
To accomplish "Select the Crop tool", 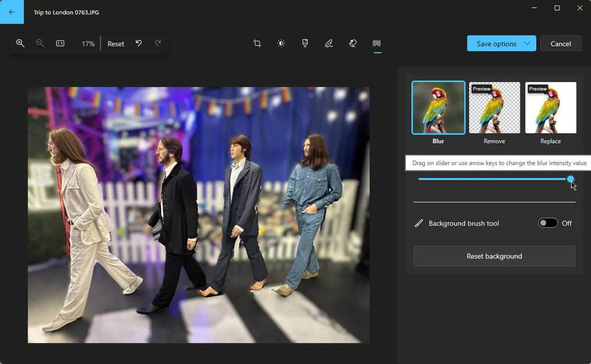I will coord(257,43).
